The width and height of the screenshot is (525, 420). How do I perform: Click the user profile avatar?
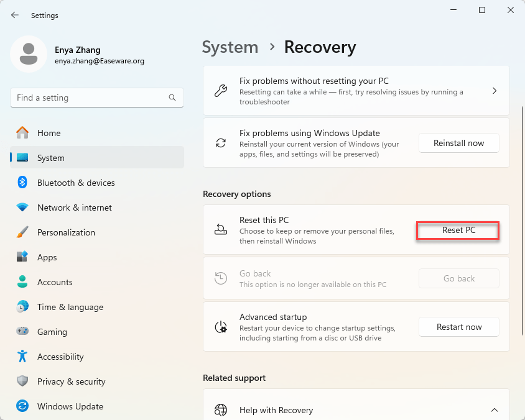[29, 54]
